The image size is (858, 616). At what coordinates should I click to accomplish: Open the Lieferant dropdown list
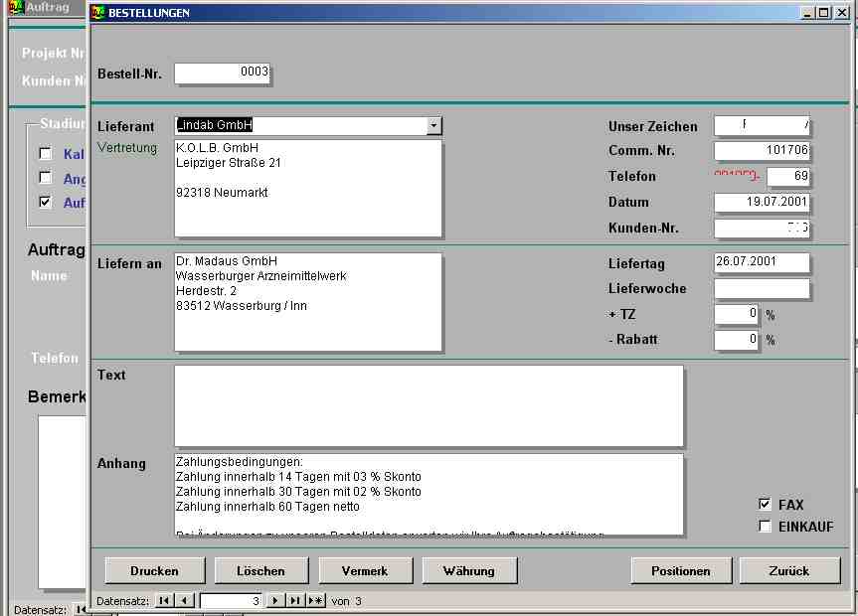point(433,126)
